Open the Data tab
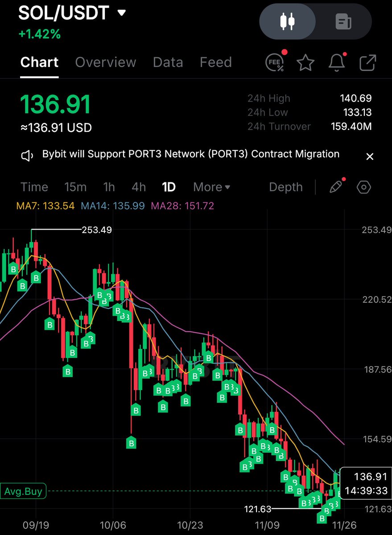The image size is (392, 535). coord(168,62)
